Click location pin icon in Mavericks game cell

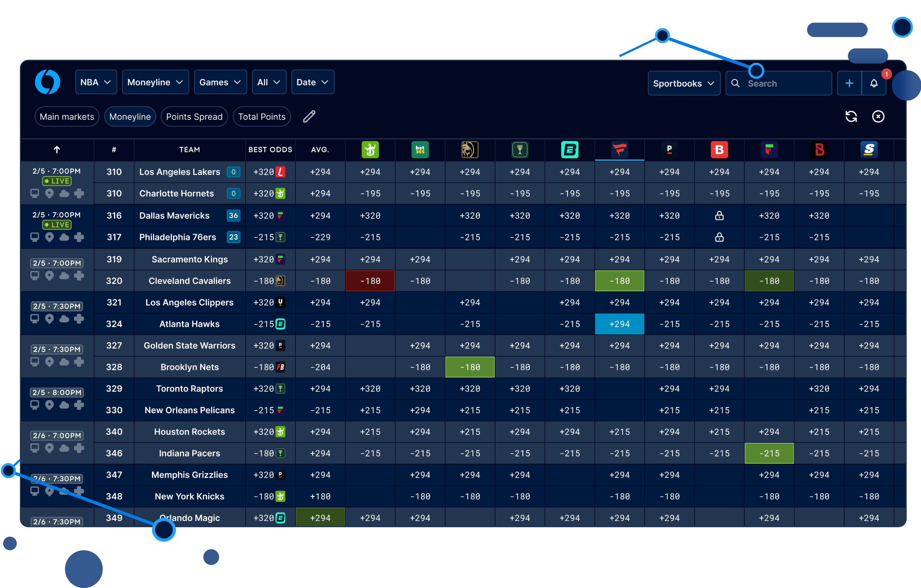click(49, 237)
